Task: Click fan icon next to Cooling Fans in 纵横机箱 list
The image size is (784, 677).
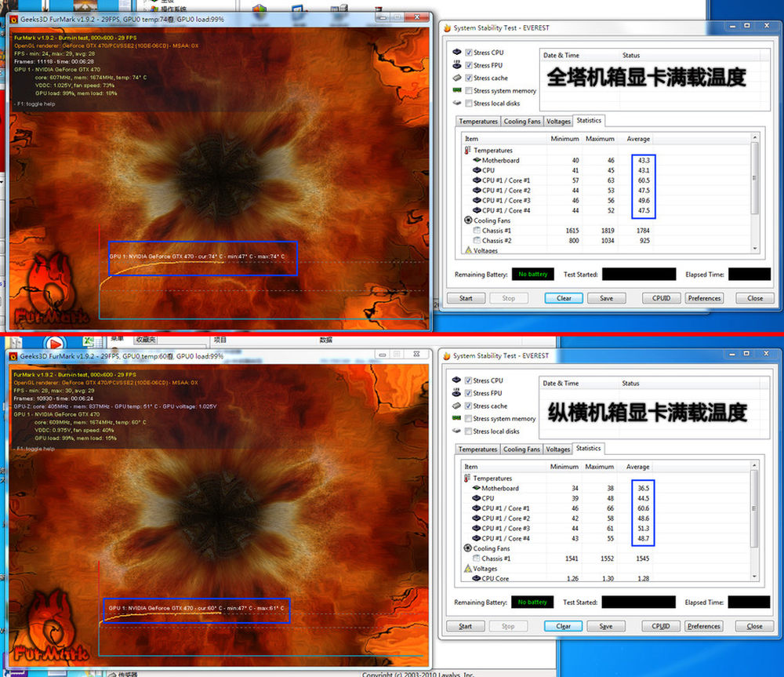Action: click(467, 548)
